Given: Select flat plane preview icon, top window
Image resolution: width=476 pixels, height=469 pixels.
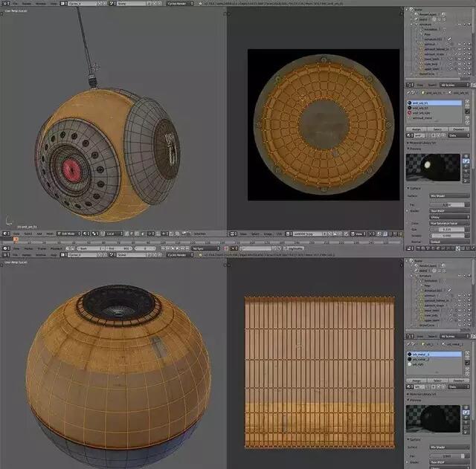Looking at the screenshot, I should 466,157.
